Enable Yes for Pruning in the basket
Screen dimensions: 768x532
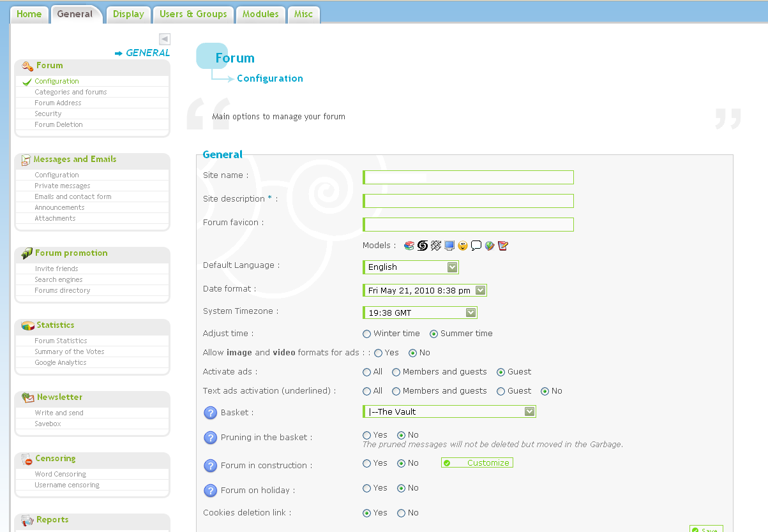coord(366,435)
